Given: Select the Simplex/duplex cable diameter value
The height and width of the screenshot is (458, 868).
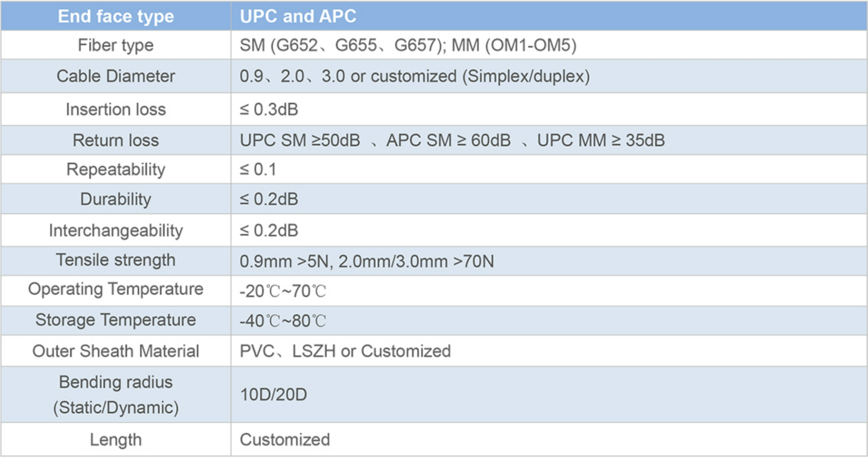Looking at the screenshot, I should click(x=415, y=76).
